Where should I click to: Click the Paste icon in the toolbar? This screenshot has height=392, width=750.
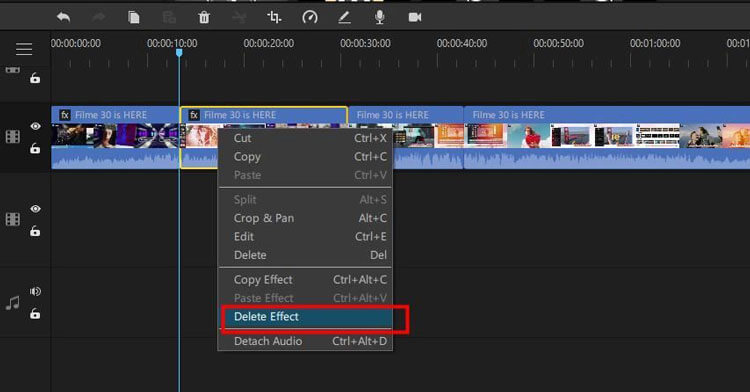point(169,18)
